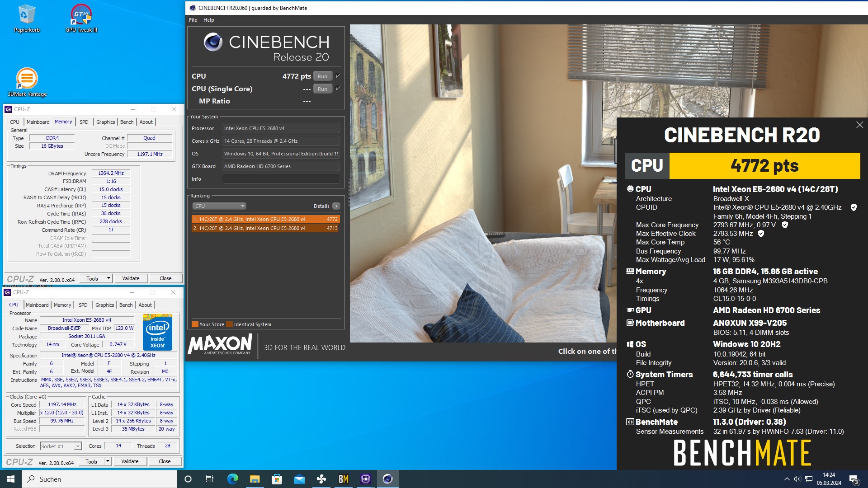Open Mainboard tab in lower CPU-Z
The image size is (868, 488).
point(37,305)
